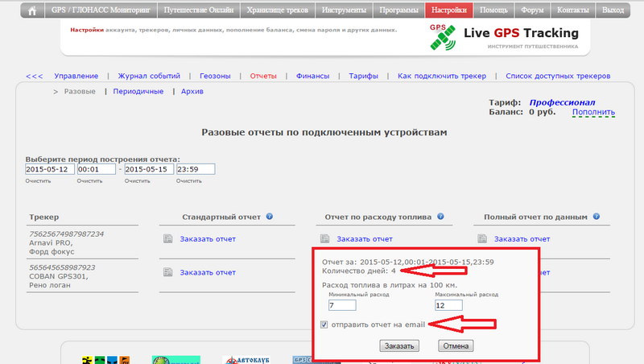Image resolution: width=644 pixels, height=364 pixels.
Task: Click the start date field 2015-05-12
Action: tap(49, 169)
